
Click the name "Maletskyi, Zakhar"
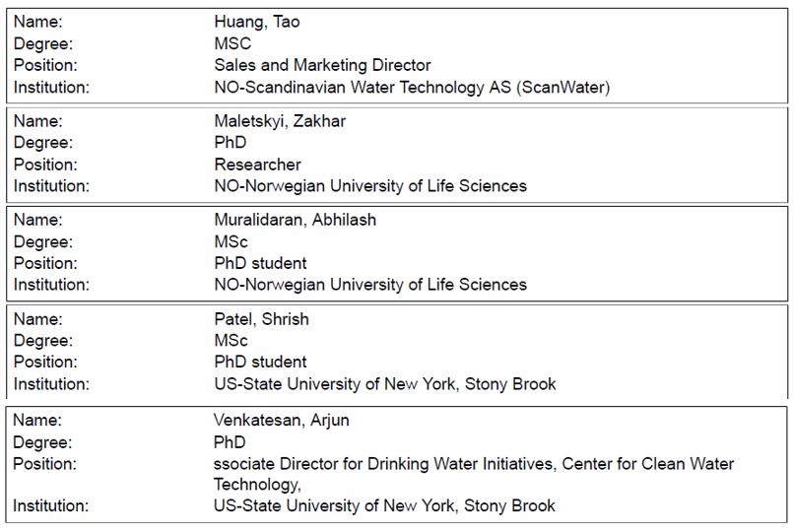(x=280, y=121)
